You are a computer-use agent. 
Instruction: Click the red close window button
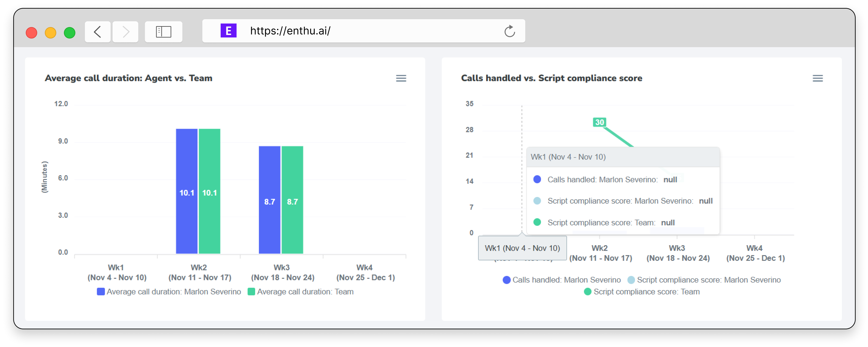pos(31,33)
